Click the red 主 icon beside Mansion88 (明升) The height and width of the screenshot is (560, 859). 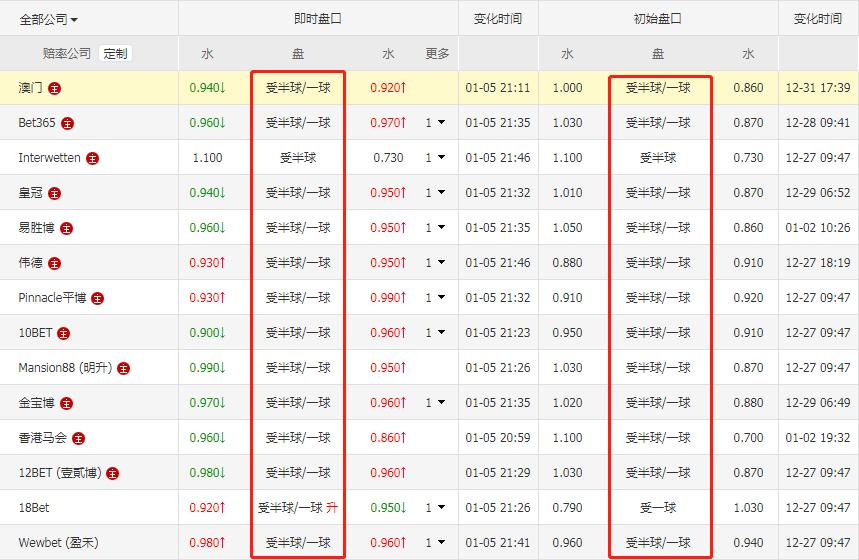pos(124,368)
